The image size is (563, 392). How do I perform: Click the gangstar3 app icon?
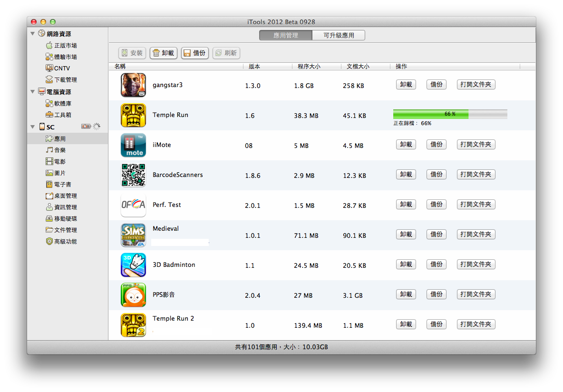[133, 85]
